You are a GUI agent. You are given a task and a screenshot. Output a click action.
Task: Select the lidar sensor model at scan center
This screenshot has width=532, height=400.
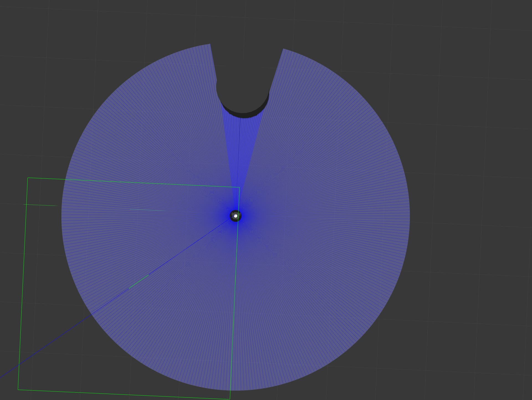tap(236, 216)
